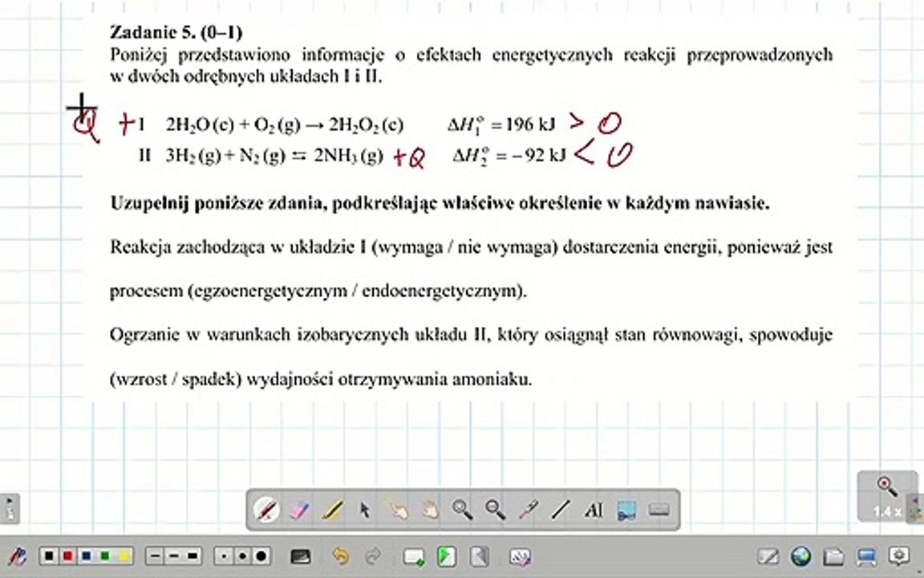Select the red pen tool in floating toolbar

click(266, 509)
